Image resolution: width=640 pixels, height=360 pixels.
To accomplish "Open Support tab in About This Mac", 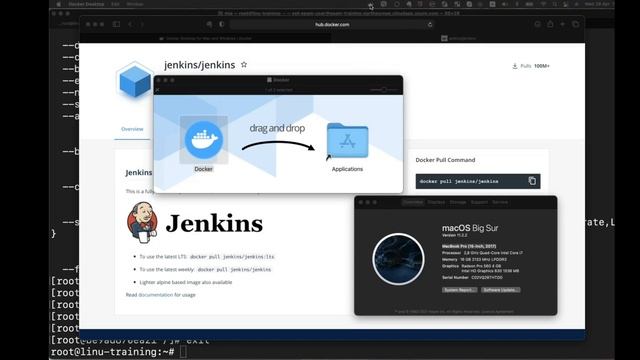I will 479,202.
